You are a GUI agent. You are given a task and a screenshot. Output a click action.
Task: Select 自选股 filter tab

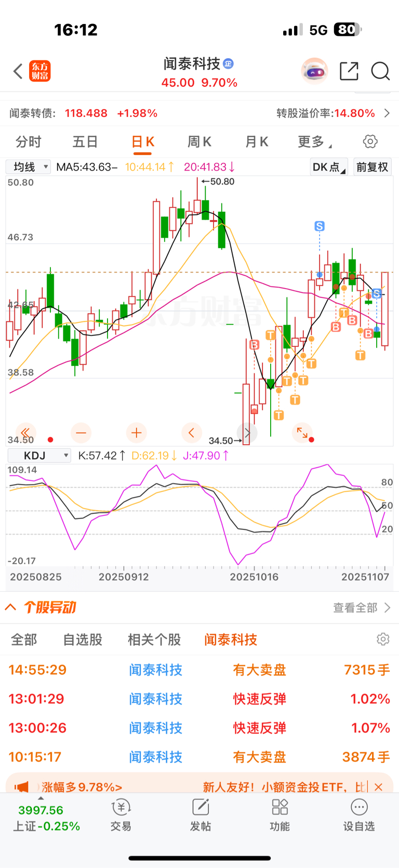click(x=83, y=640)
